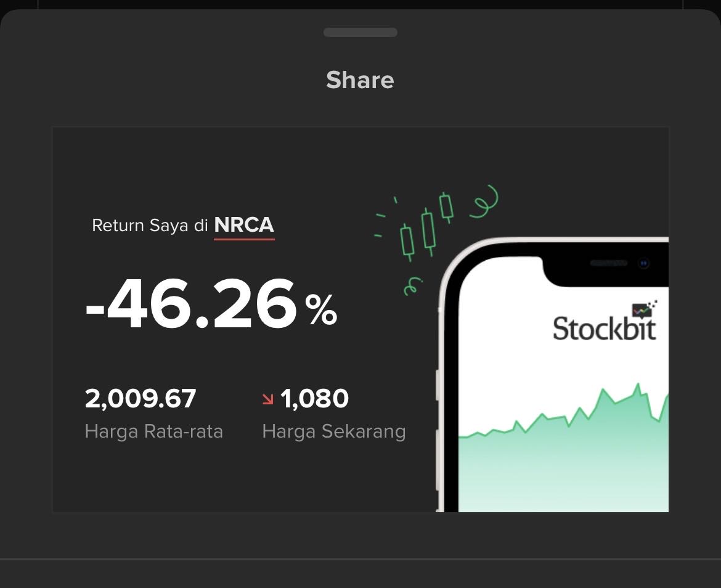Click the percent sign beside the return
The width and height of the screenshot is (721, 588).
pyautogui.click(x=322, y=310)
